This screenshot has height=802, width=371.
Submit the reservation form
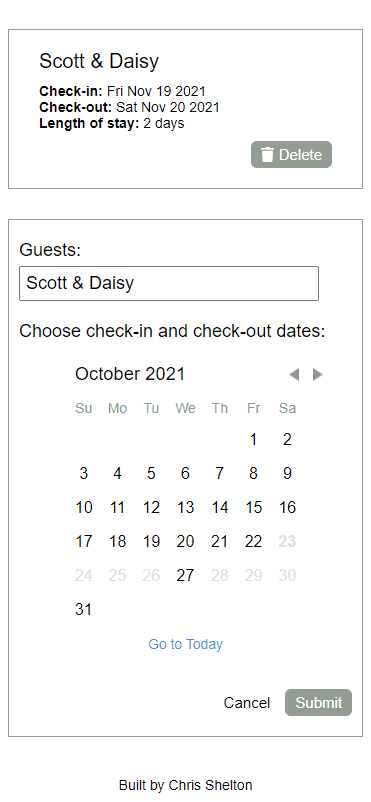(318, 702)
